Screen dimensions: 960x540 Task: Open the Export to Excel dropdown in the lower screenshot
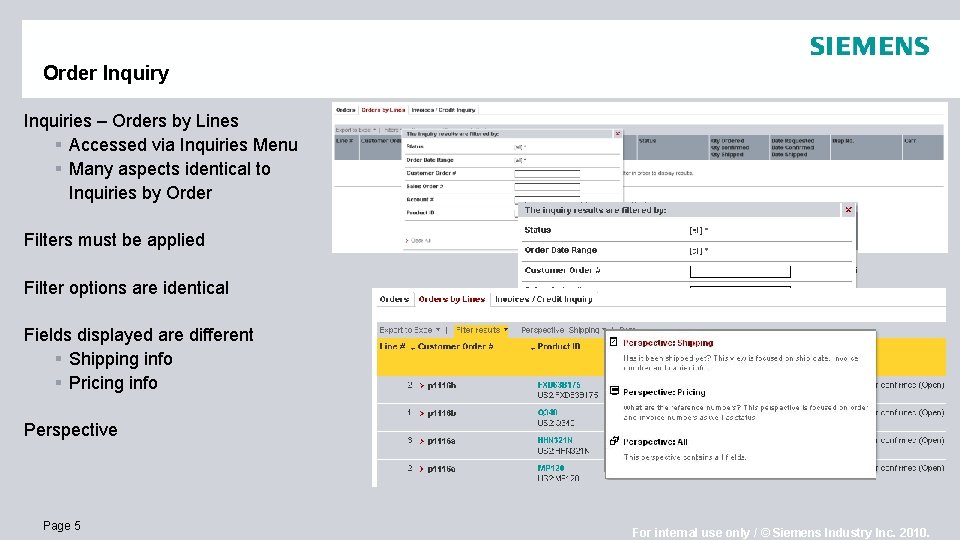coord(410,329)
